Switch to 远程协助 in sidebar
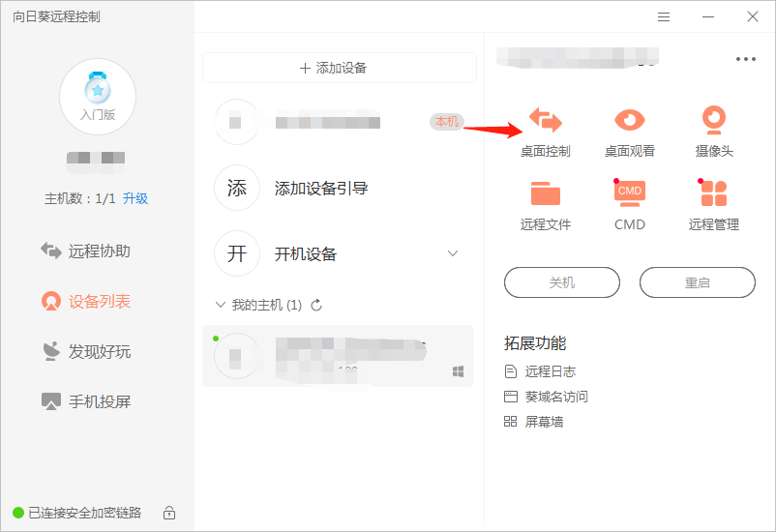Image resolution: width=776 pixels, height=532 pixels. (85, 251)
